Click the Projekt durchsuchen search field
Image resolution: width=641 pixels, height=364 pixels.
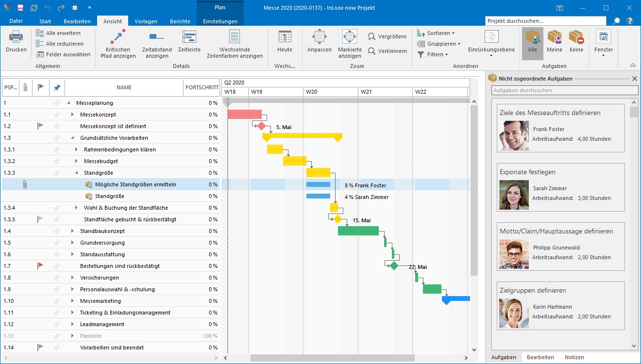(546, 21)
